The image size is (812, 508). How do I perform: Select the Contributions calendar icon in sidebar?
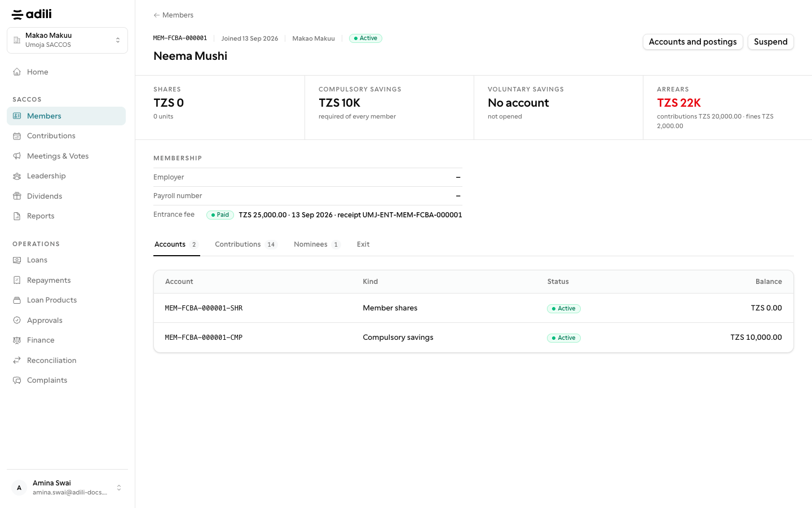(x=17, y=136)
